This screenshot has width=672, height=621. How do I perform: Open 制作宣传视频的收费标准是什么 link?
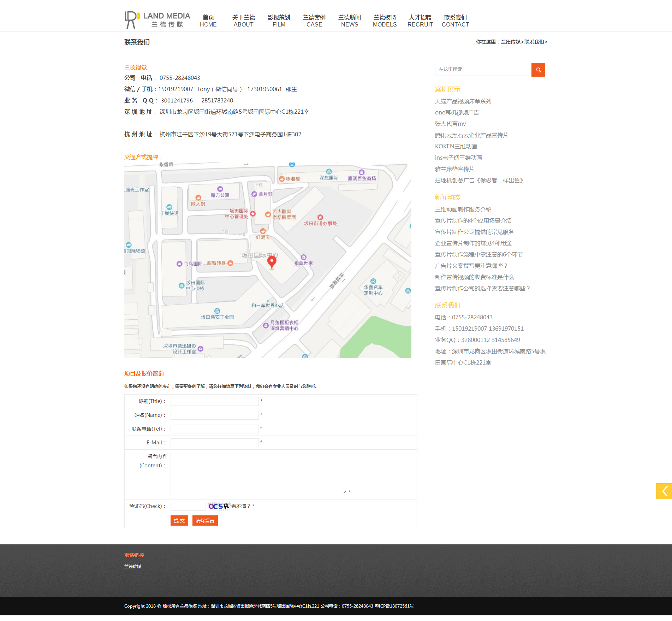pyautogui.click(x=474, y=277)
